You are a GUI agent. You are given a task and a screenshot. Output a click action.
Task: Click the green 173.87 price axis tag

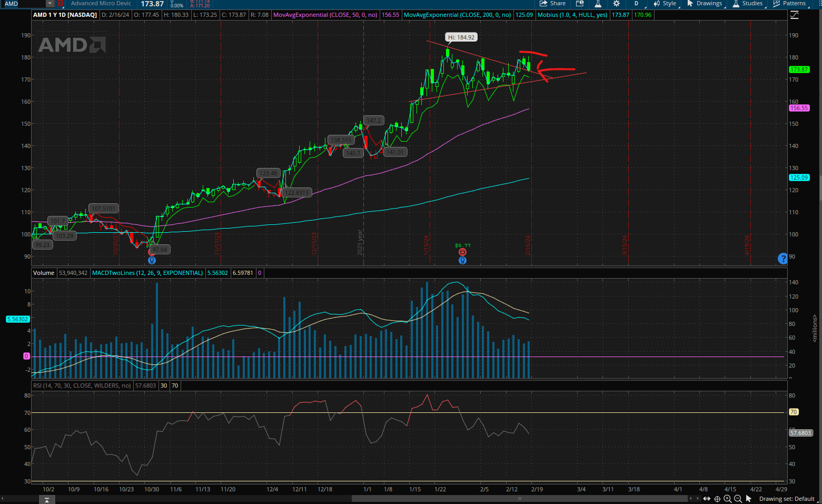click(x=799, y=70)
